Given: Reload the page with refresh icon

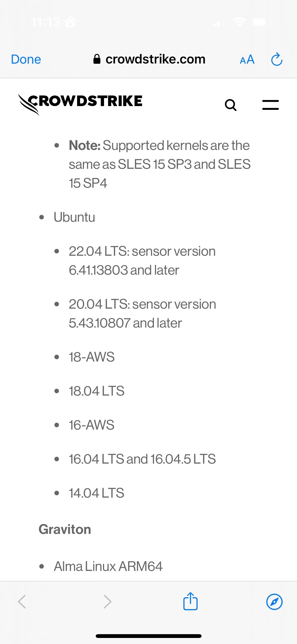Looking at the screenshot, I should pyautogui.click(x=277, y=59).
